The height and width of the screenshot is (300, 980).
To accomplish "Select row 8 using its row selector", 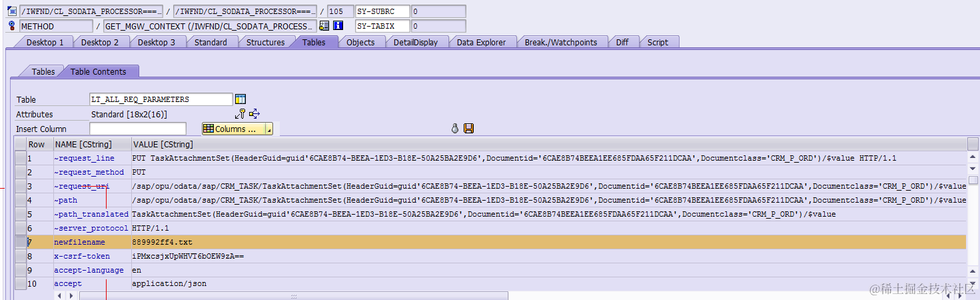I will 20,256.
